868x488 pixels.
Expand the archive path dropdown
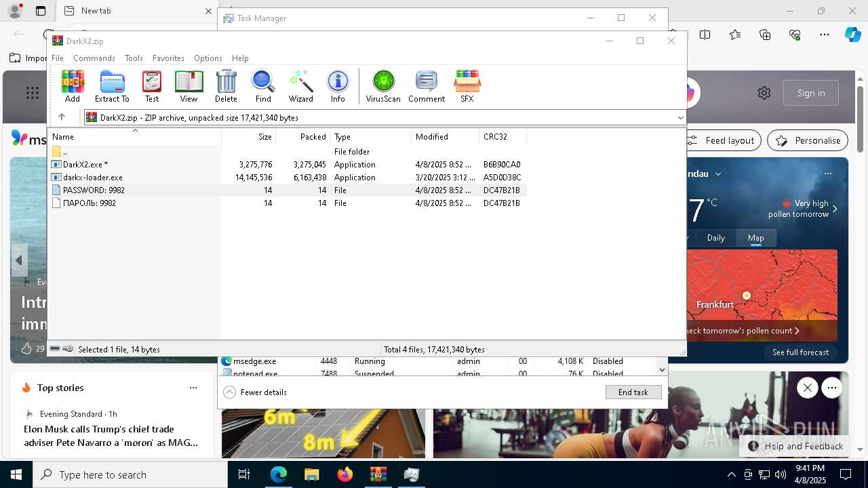coord(680,118)
